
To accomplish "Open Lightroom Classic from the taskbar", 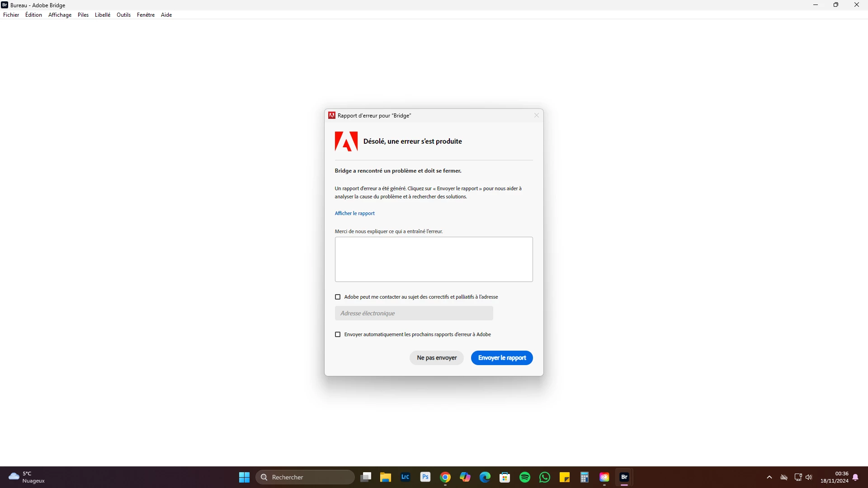I will tap(406, 477).
